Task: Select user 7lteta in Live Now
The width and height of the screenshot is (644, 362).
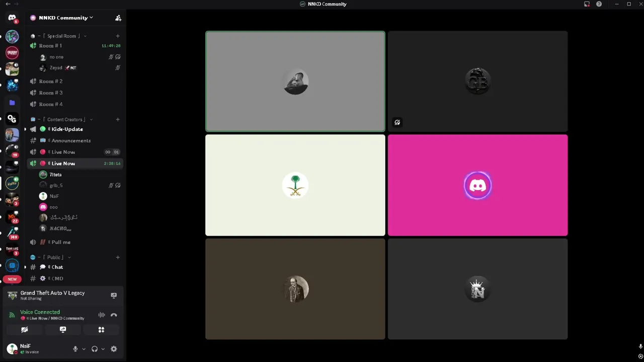Action: (x=79, y=175)
